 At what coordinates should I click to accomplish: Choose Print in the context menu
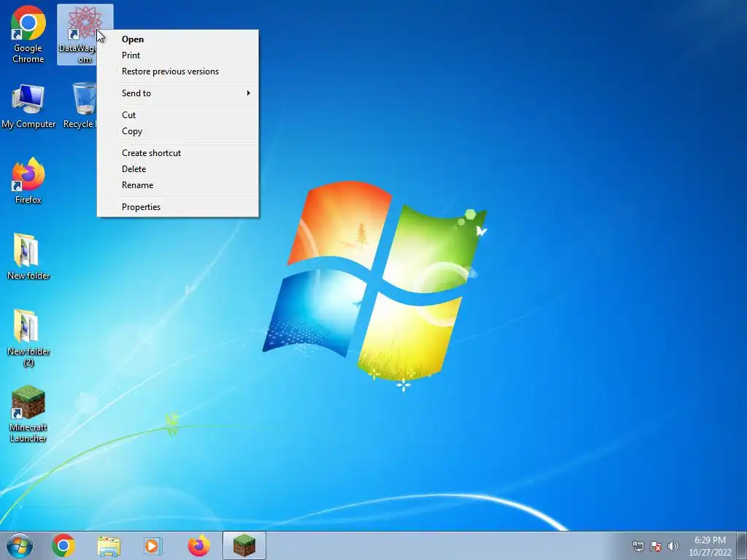178,55
